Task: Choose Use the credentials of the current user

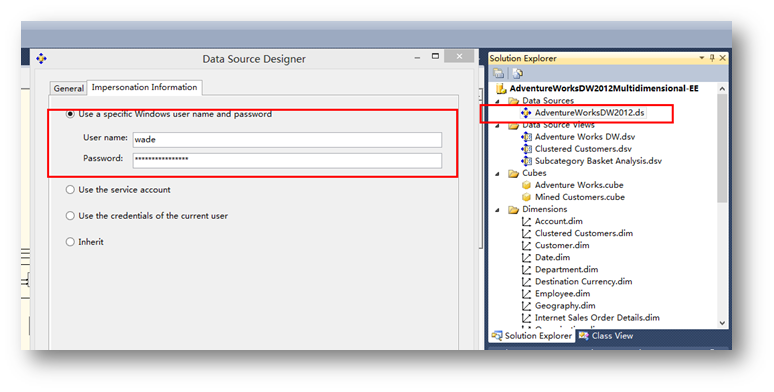Action: click(x=70, y=216)
